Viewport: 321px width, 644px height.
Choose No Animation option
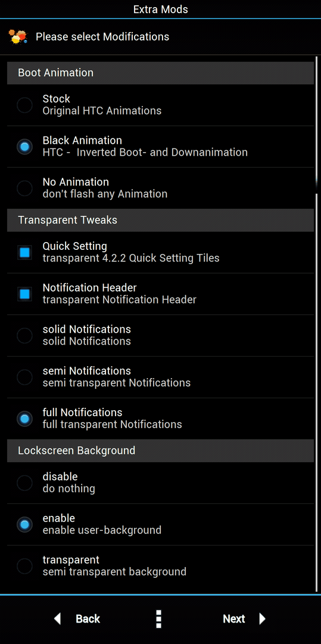160,188
